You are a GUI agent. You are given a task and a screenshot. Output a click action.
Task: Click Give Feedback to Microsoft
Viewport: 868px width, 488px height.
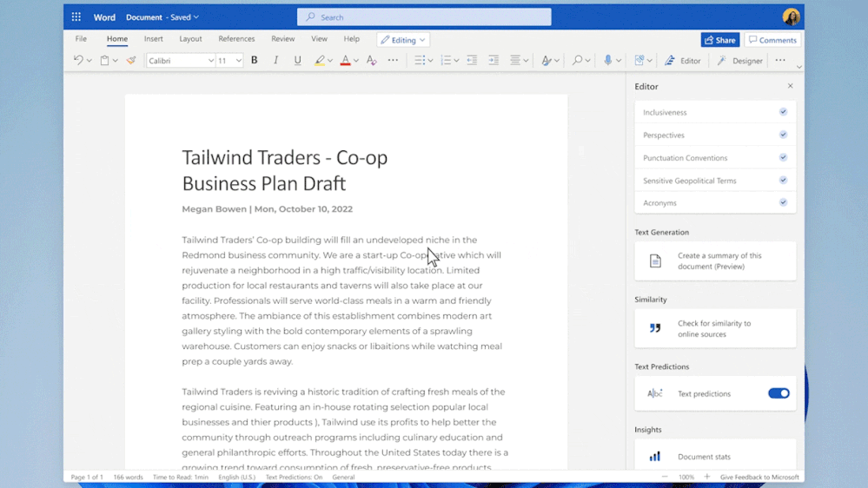(x=759, y=477)
